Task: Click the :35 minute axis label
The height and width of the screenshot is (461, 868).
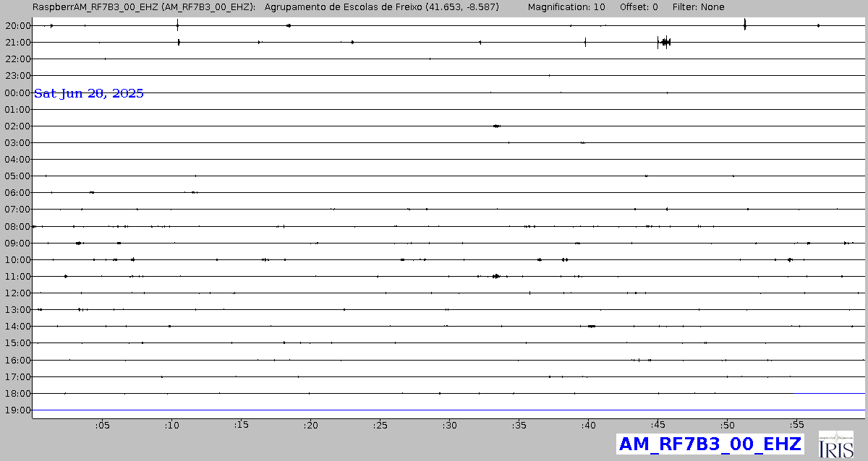Action: [x=519, y=425]
